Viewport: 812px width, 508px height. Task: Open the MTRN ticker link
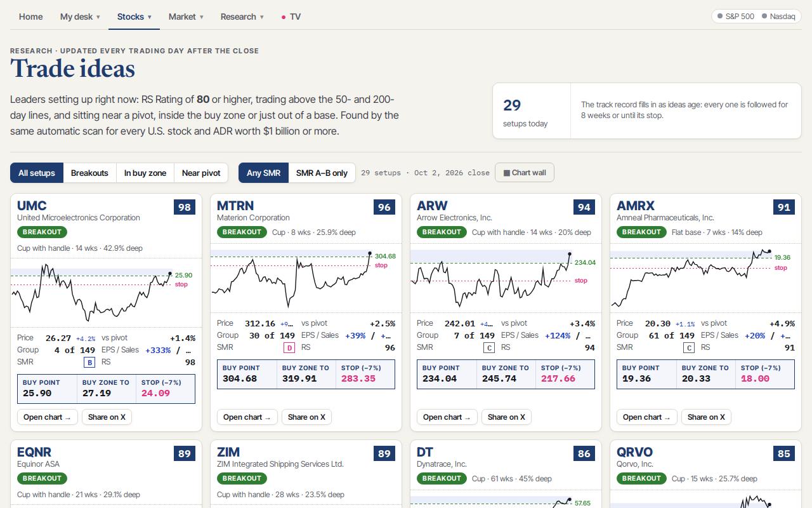pos(235,206)
